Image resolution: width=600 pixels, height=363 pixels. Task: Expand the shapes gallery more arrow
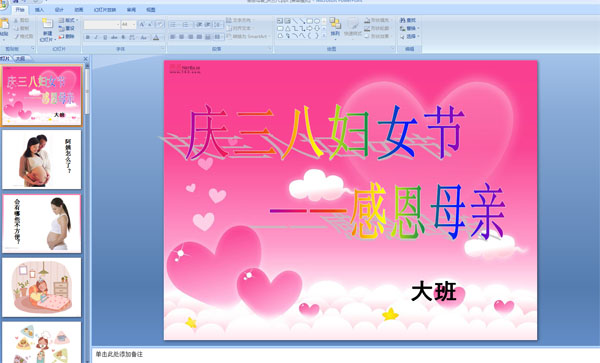coord(324,36)
